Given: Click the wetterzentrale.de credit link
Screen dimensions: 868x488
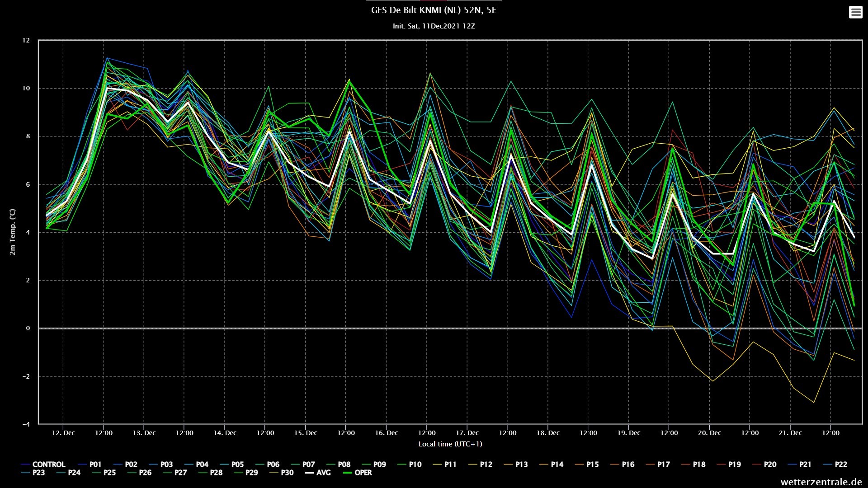Looking at the screenshot, I should pos(821,482).
